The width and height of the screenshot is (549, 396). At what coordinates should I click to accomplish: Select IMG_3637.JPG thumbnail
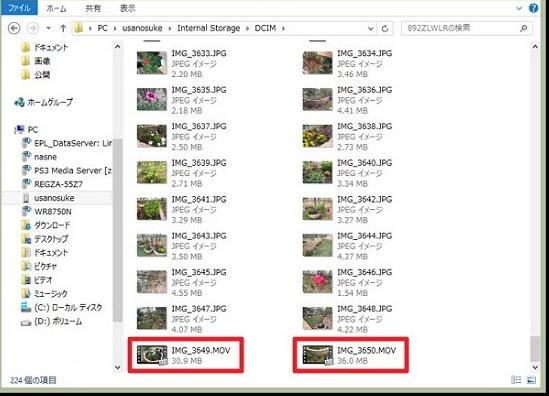[152, 136]
